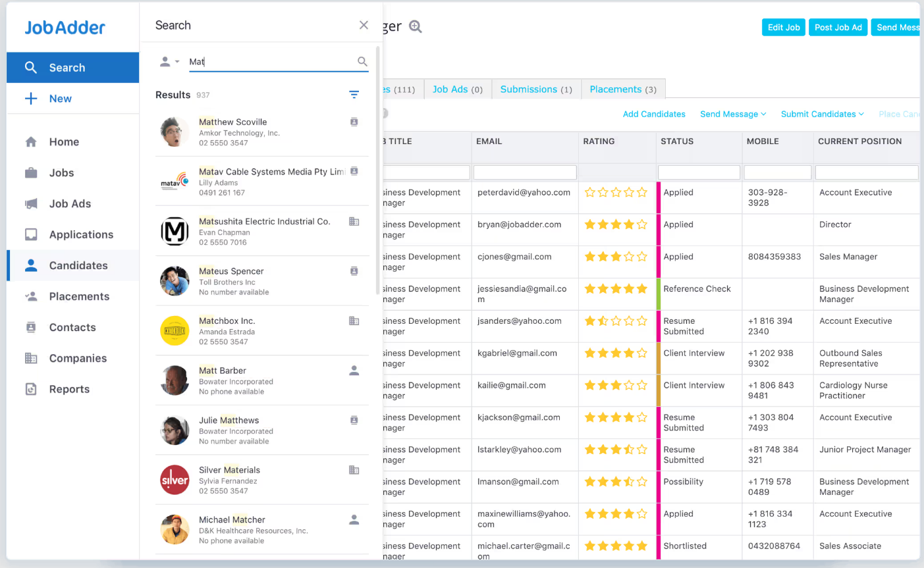This screenshot has width=924, height=568.
Task: Open Job Ads from the sidebar
Action: [x=30, y=203]
